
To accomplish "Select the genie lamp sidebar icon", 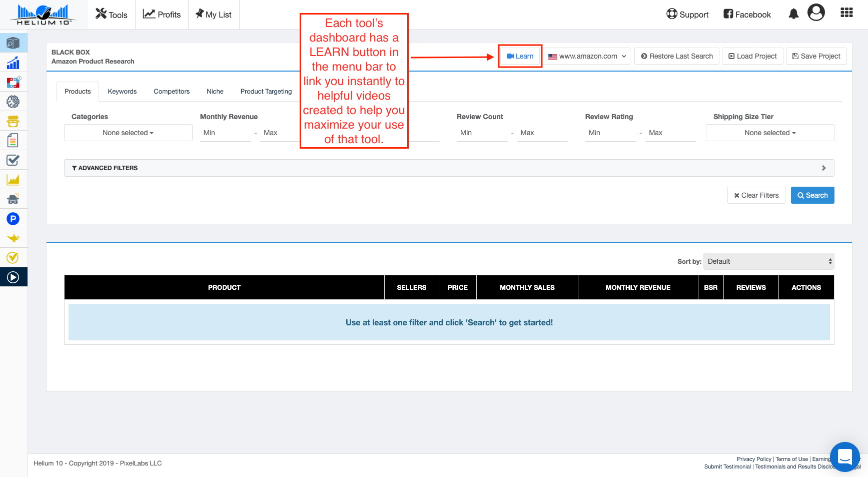I will [x=13, y=238].
